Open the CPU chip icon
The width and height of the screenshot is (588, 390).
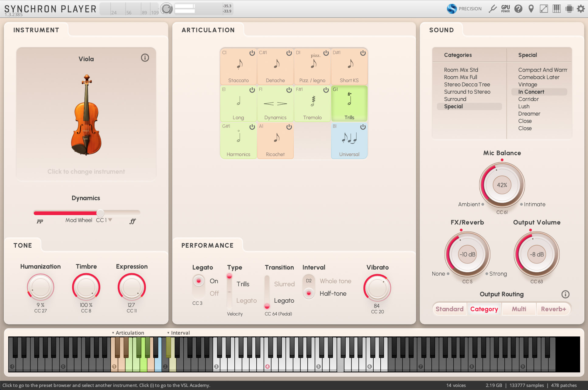pyautogui.click(x=569, y=9)
